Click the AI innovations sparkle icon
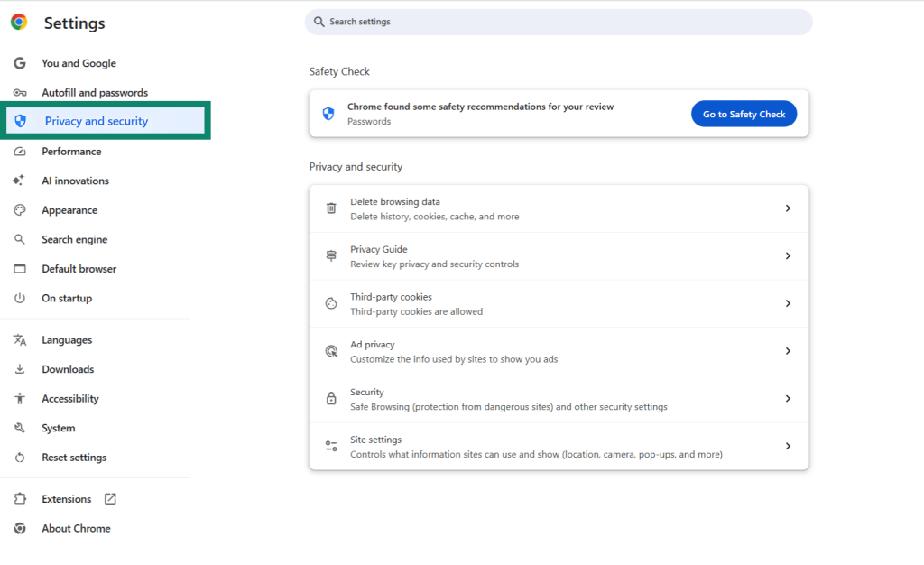924x565 pixels. (19, 181)
